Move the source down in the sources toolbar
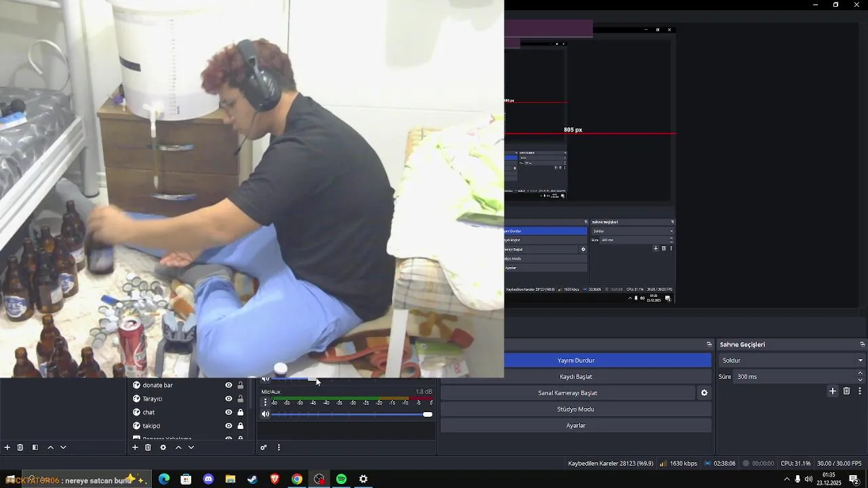 [191, 447]
